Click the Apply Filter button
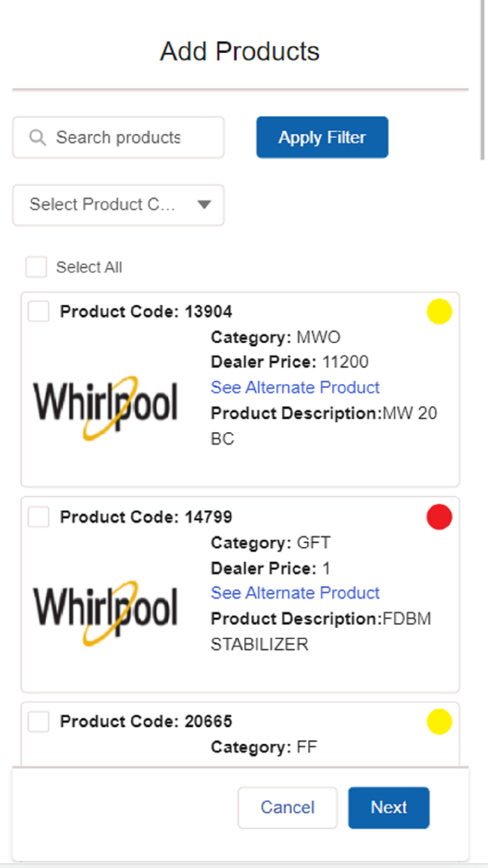 coord(321,137)
